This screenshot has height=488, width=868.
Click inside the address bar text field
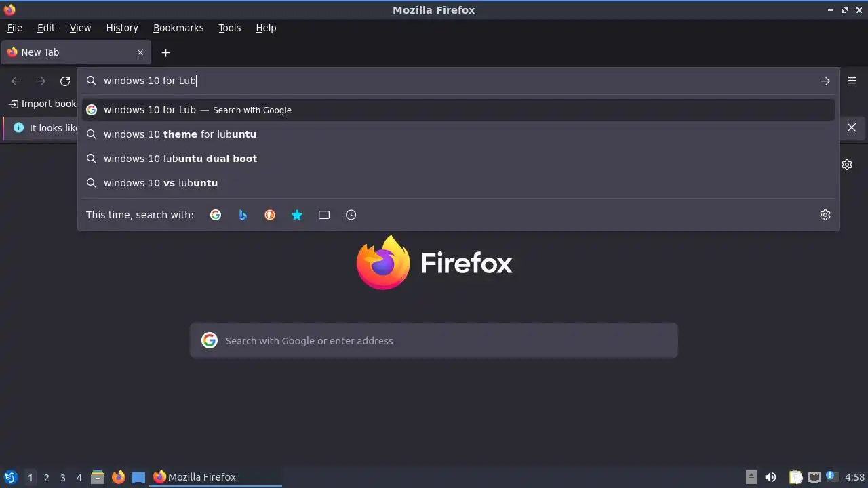click(x=458, y=81)
